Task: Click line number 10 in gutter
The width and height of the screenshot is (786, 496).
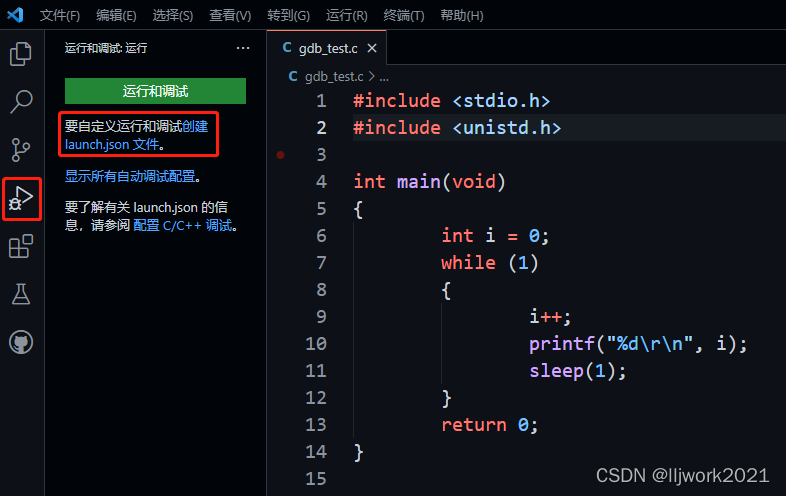Action: point(316,344)
